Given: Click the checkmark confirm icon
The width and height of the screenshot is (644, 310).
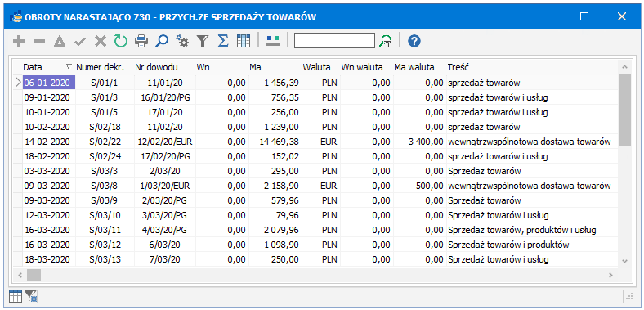Looking at the screenshot, I should (80, 41).
